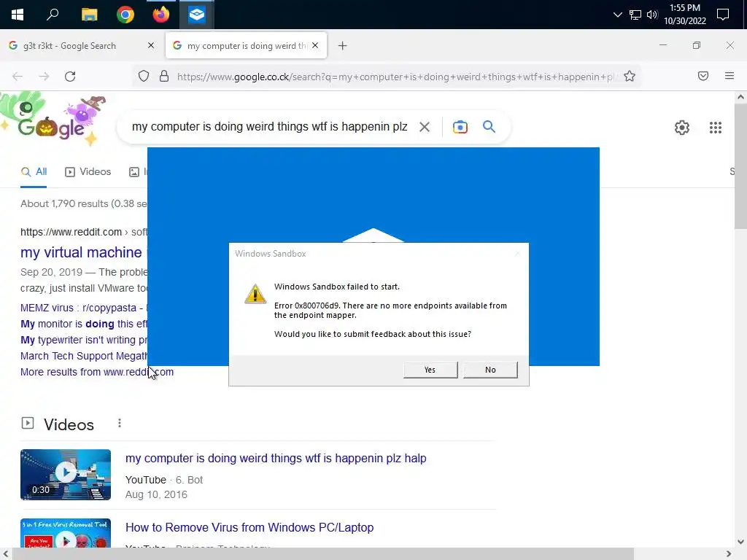Switch to Firefox in taskbar
The height and width of the screenshot is (560, 747).
tap(161, 15)
